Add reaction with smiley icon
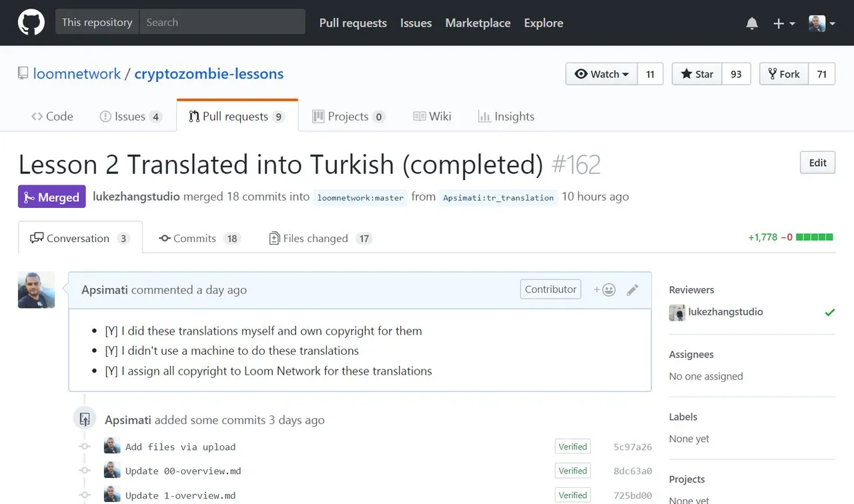 click(604, 289)
